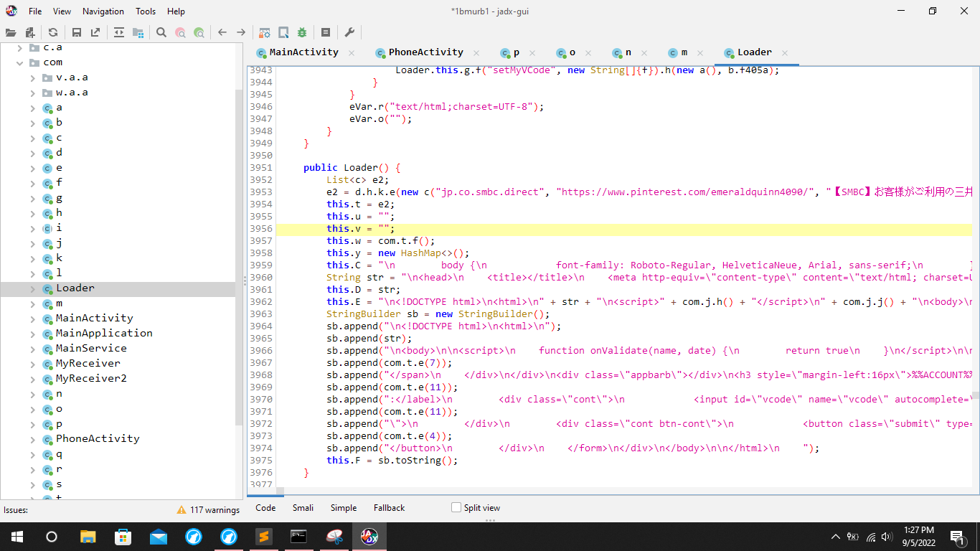The height and width of the screenshot is (551, 980).
Task: Collapse the com package node
Action: click(x=20, y=62)
